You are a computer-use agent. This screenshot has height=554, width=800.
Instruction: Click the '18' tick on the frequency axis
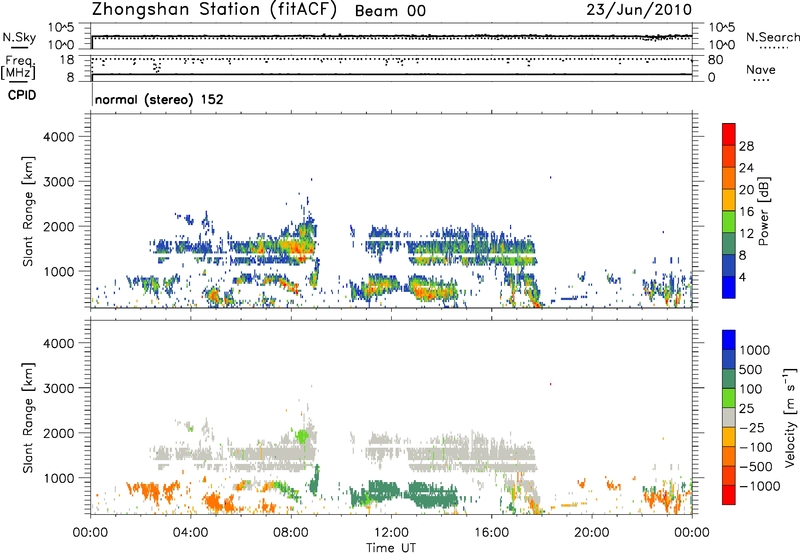click(67, 60)
